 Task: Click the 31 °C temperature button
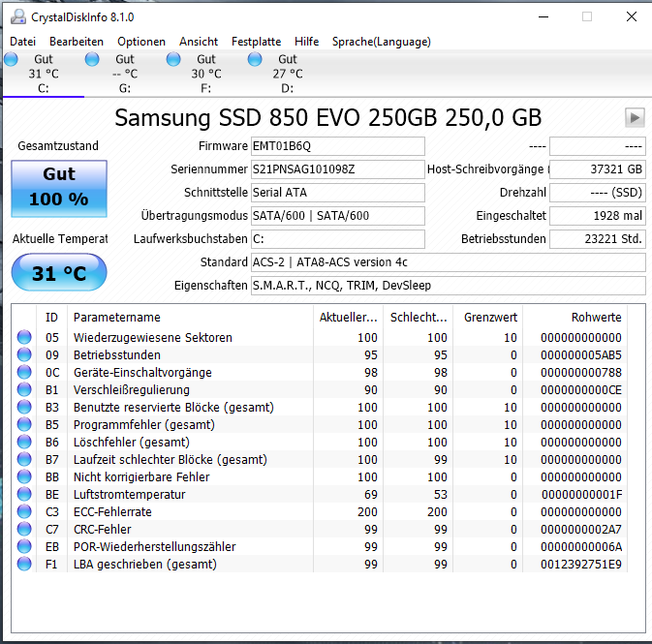pos(59,273)
